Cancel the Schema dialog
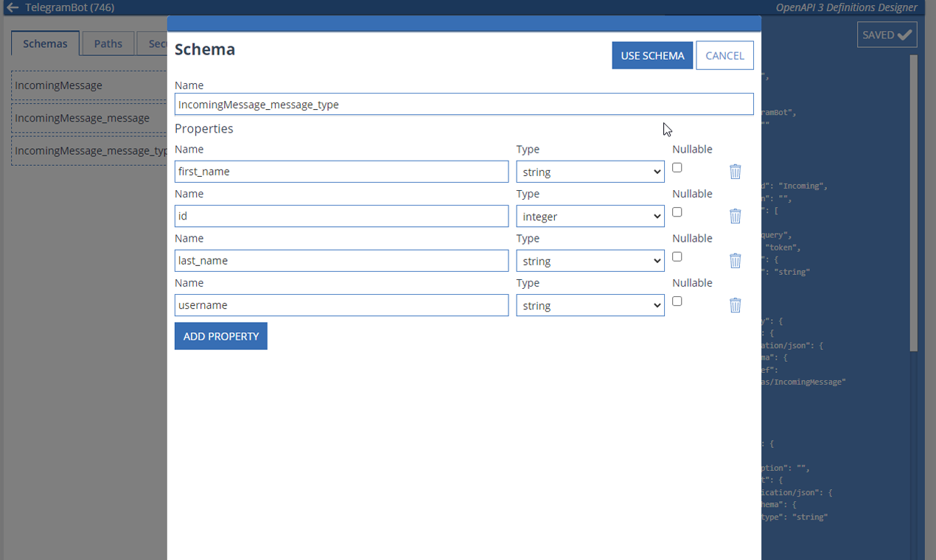 [724, 55]
